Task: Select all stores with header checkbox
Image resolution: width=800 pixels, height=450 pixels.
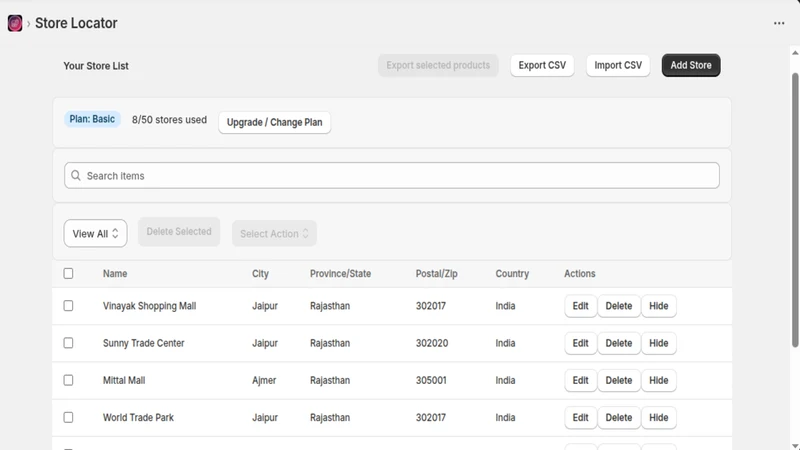Action: click(68, 273)
